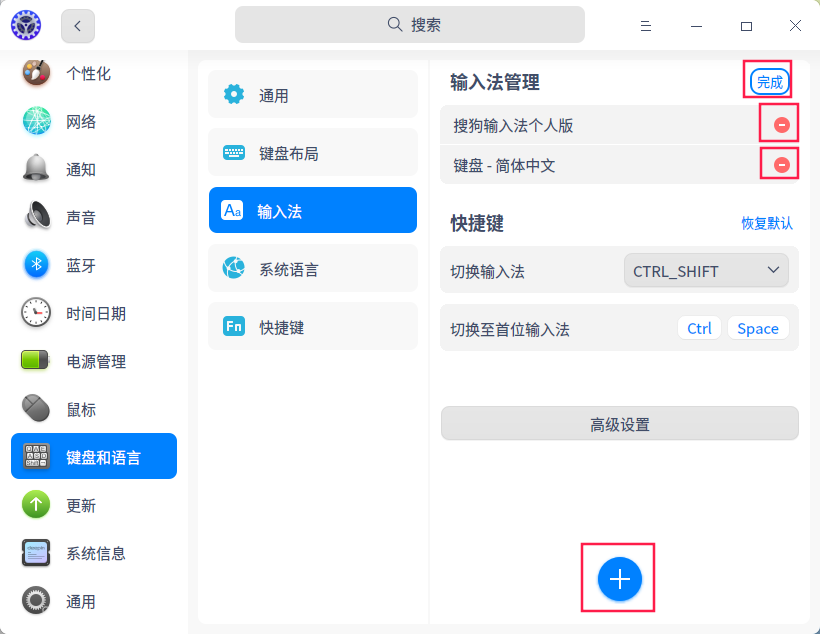Click the 完成 done button

[768, 82]
